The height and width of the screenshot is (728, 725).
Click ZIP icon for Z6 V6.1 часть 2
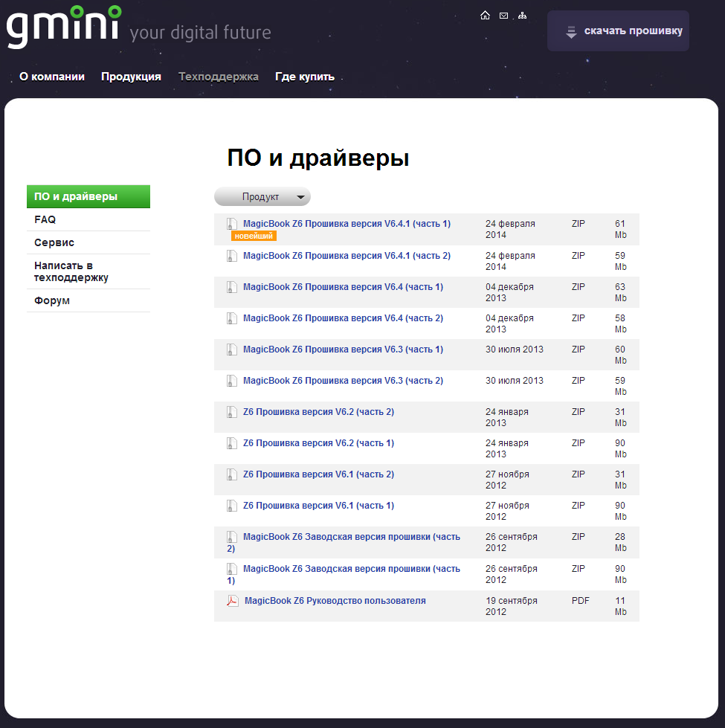point(231,474)
